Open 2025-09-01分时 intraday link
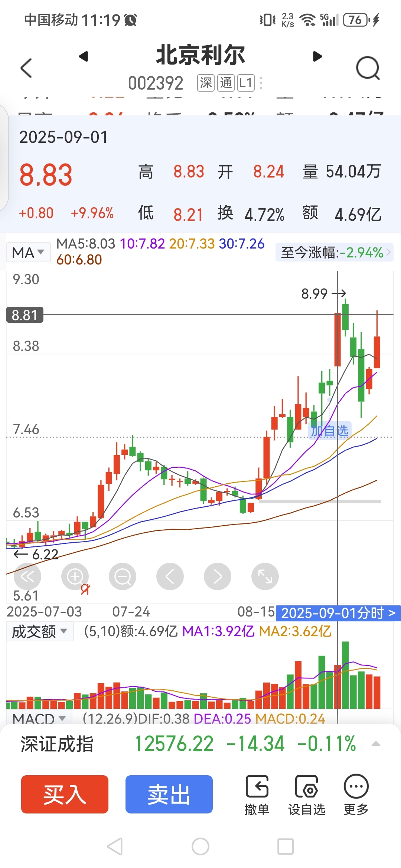 (338, 613)
